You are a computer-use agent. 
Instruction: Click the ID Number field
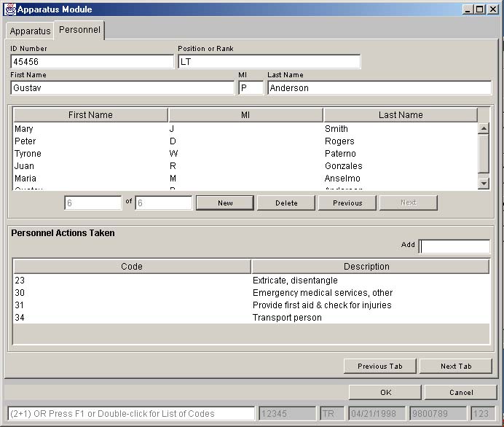[x=92, y=62]
